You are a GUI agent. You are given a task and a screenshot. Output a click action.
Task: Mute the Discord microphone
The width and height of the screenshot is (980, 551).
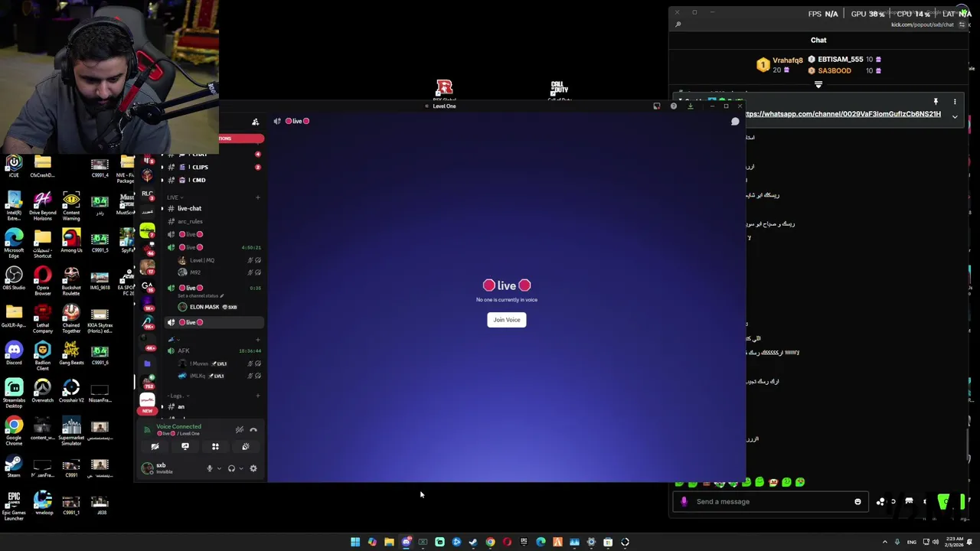[209, 468]
